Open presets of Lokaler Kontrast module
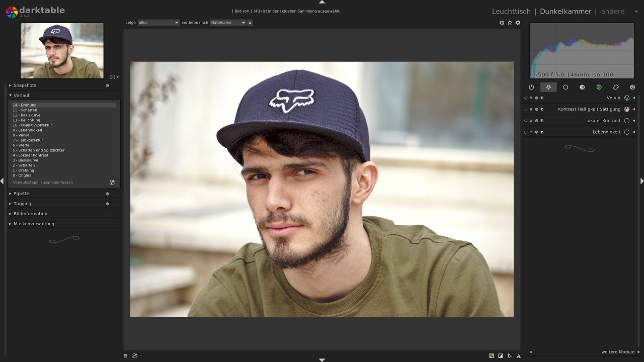644x362 pixels. pos(531,121)
